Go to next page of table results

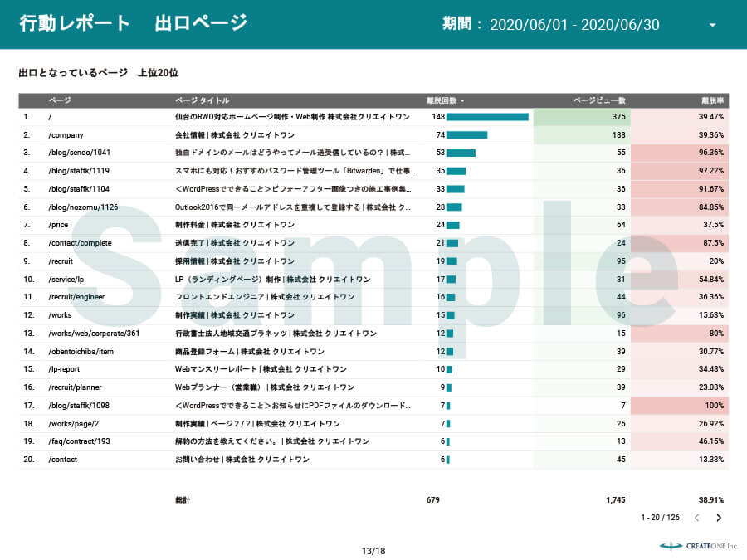click(719, 518)
